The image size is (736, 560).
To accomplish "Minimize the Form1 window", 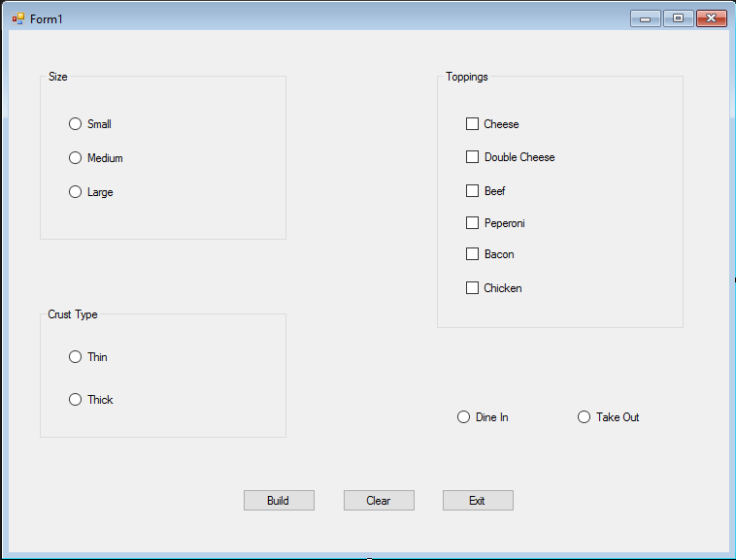I will tap(646, 18).
